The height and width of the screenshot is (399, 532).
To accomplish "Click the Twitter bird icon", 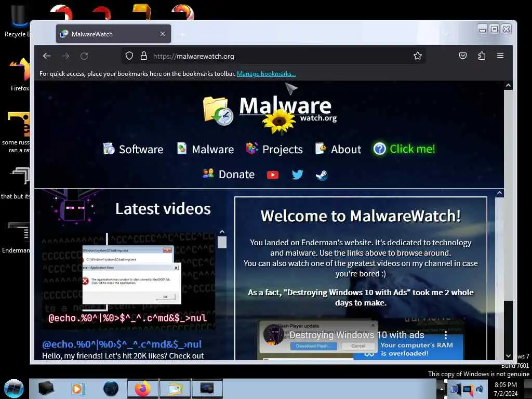I will [297, 175].
